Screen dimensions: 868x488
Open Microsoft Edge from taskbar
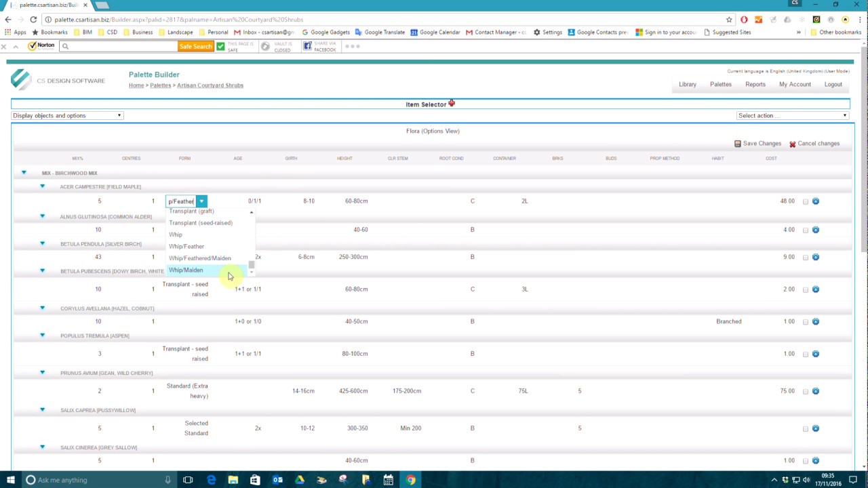[212, 480]
